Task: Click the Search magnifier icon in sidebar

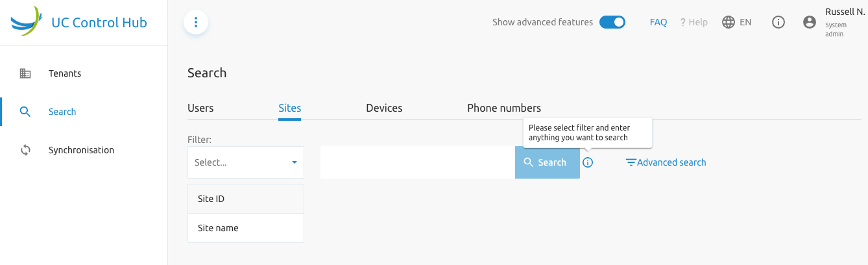Action: click(25, 112)
